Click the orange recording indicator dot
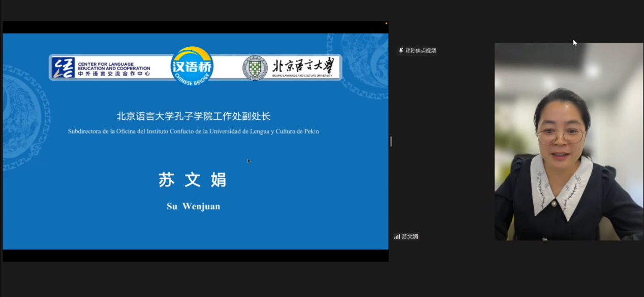The image size is (644, 297). coord(386,23)
